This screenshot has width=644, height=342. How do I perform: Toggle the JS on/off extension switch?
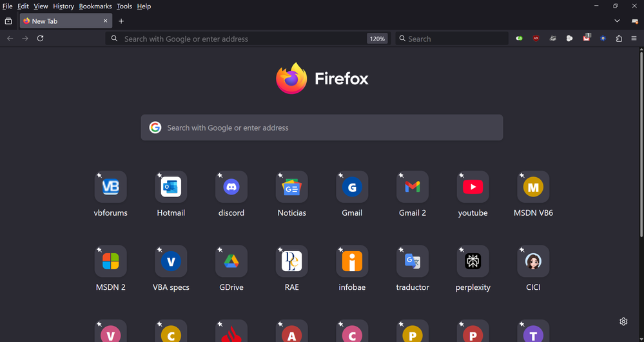(x=519, y=39)
